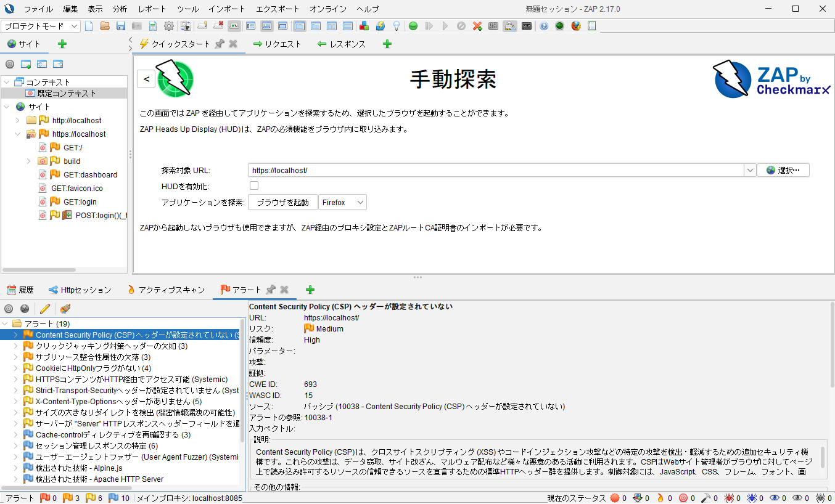Open the target URL dropdown arrow
The height and width of the screenshot is (504, 835).
[750, 170]
